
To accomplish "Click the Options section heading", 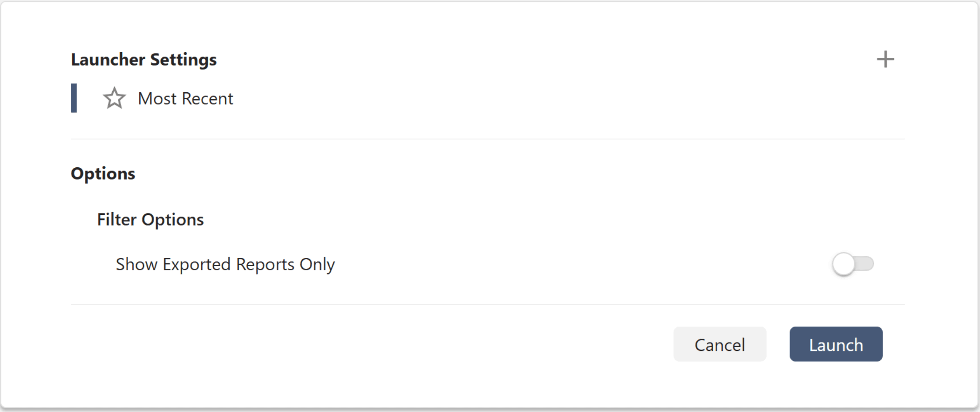I will point(103,173).
